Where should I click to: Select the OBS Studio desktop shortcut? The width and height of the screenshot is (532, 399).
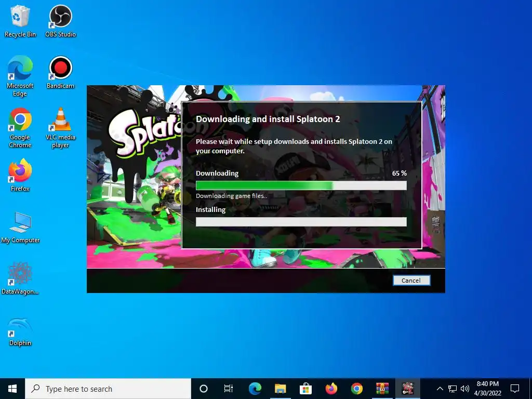(x=60, y=21)
